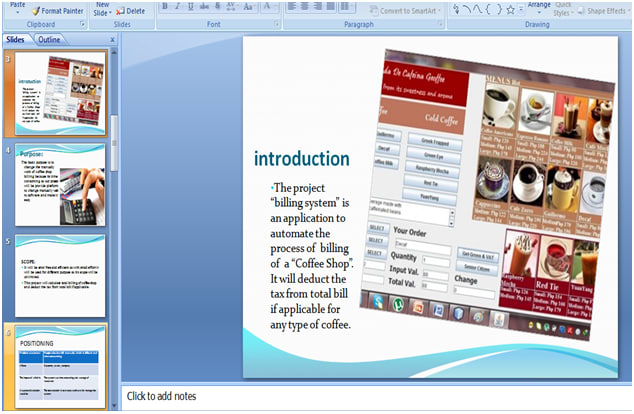The height and width of the screenshot is (414, 634).
Task: Switch to the Outline tab
Action: click(49, 40)
